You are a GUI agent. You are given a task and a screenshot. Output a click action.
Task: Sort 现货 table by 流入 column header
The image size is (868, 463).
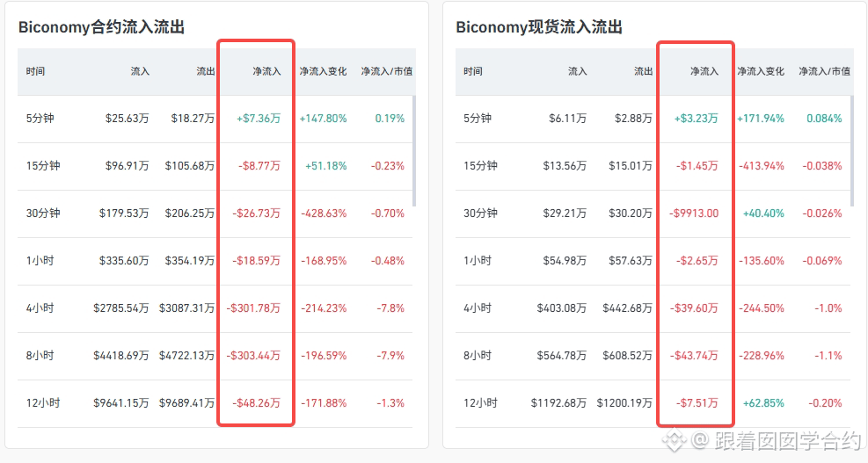point(577,71)
